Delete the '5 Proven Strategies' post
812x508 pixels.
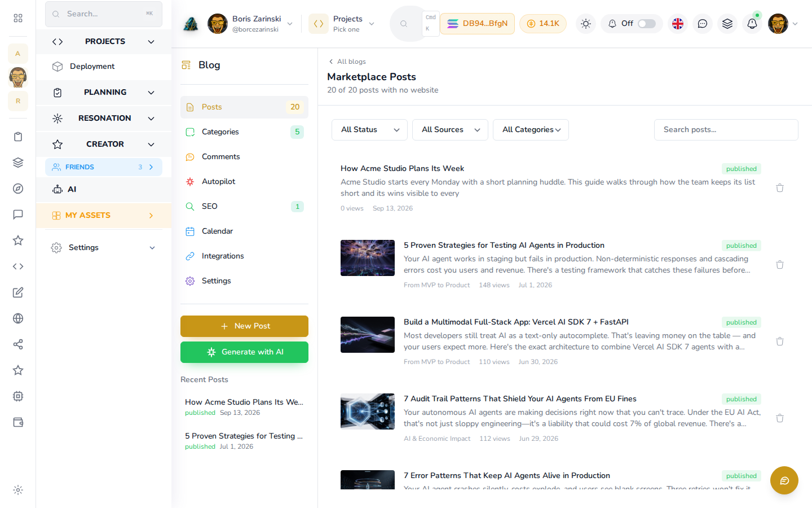pos(780,265)
